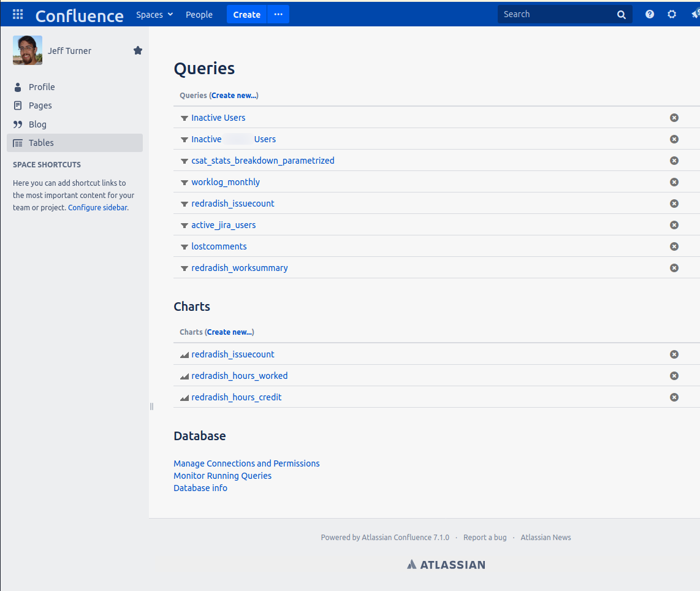Viewport: 700px width, 591px height.
Task: Open People in the top navigation
Action: 199,15
